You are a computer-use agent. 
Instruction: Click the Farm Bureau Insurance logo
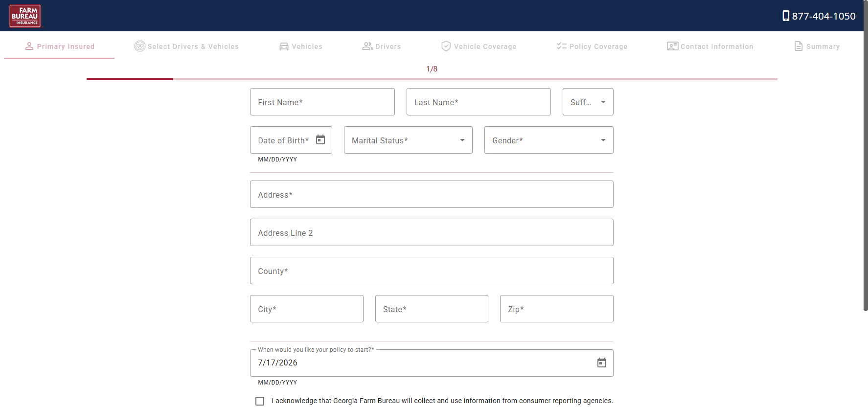(25, 16)
